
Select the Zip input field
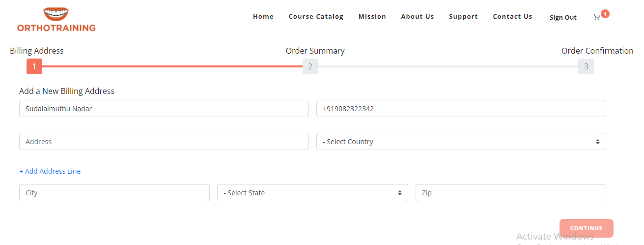pyautogui.click(x=510, y=193)
